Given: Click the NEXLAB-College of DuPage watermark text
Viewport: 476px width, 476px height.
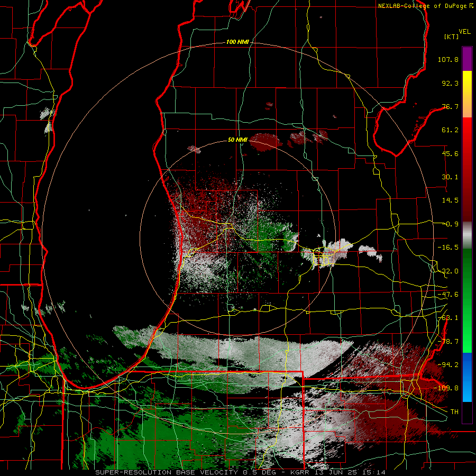Looking at the screenshot, I should coord(422,6).
